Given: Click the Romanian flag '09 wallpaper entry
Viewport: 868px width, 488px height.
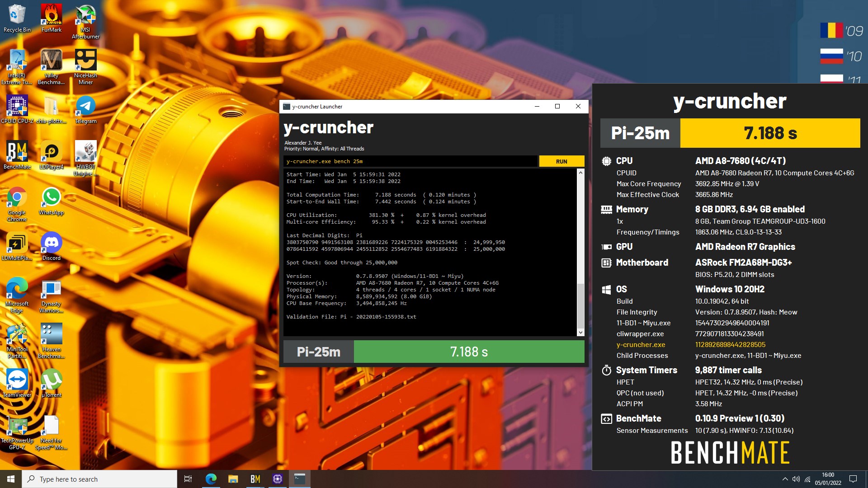Looking at the screenshot, I should (841, 31).
